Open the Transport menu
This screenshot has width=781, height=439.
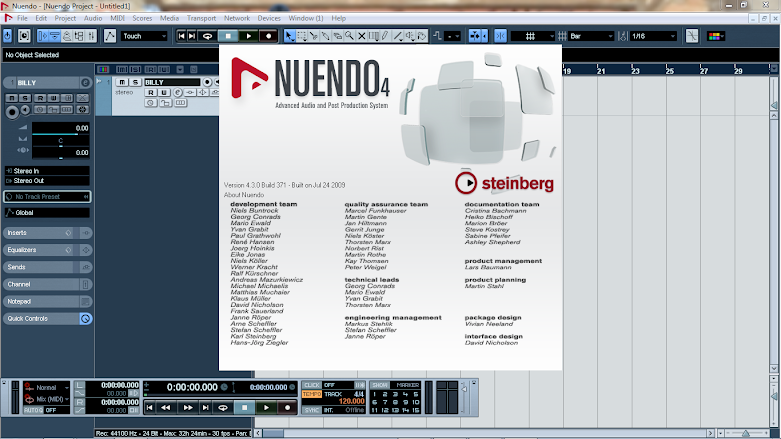coord(201,18)
